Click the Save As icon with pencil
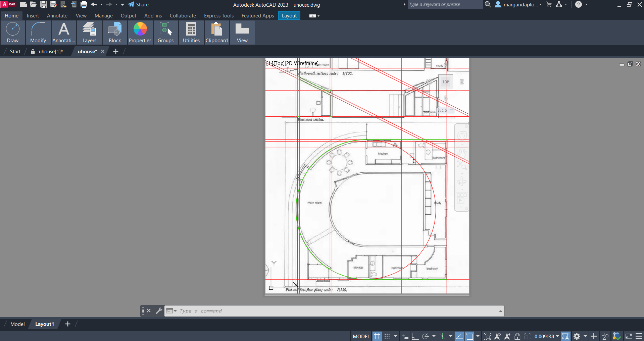The image size is (644, 341). tap(53, 4)
